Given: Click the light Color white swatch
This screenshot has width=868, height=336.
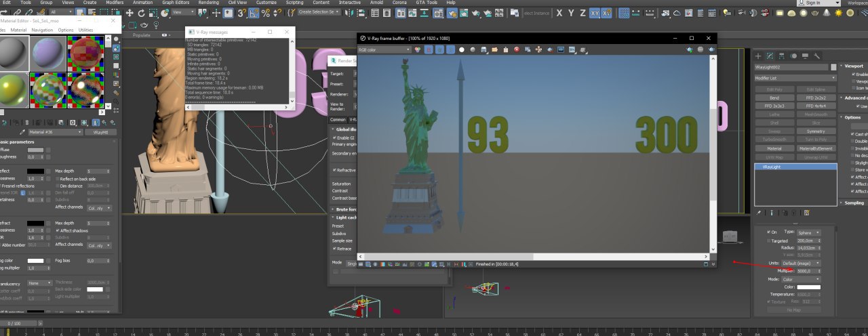Looking at the screenshot, I should click(x=808, y=287).
